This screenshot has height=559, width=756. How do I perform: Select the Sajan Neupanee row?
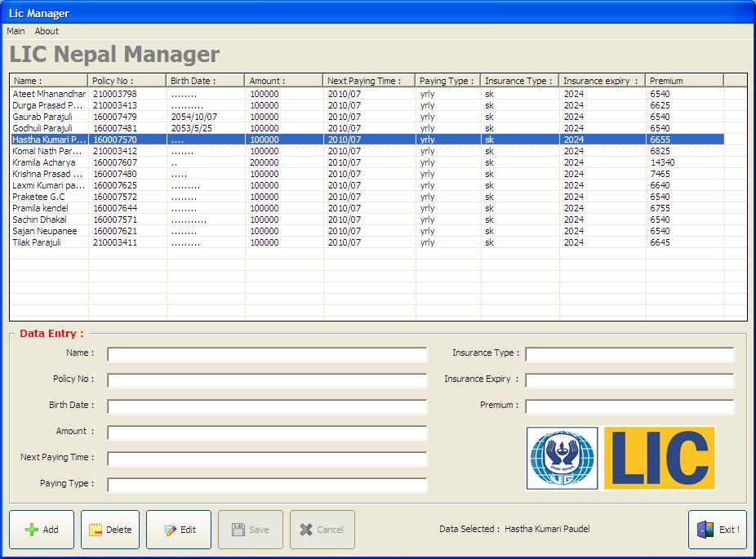(367, 231)
